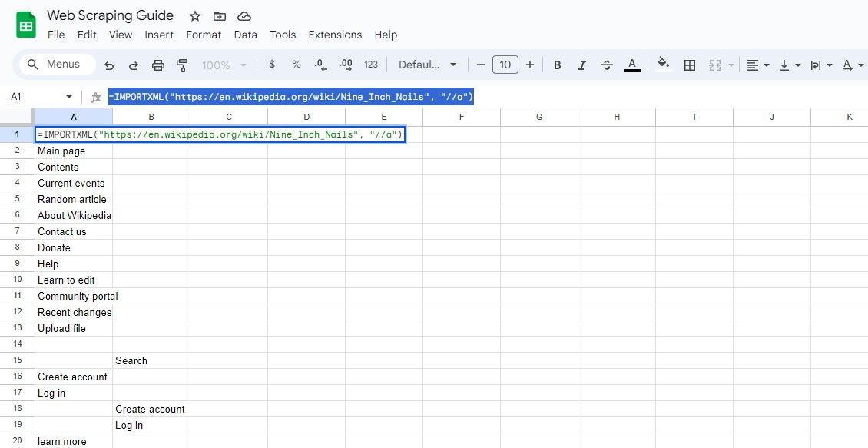Toggle italic formatting

[581, 65]
